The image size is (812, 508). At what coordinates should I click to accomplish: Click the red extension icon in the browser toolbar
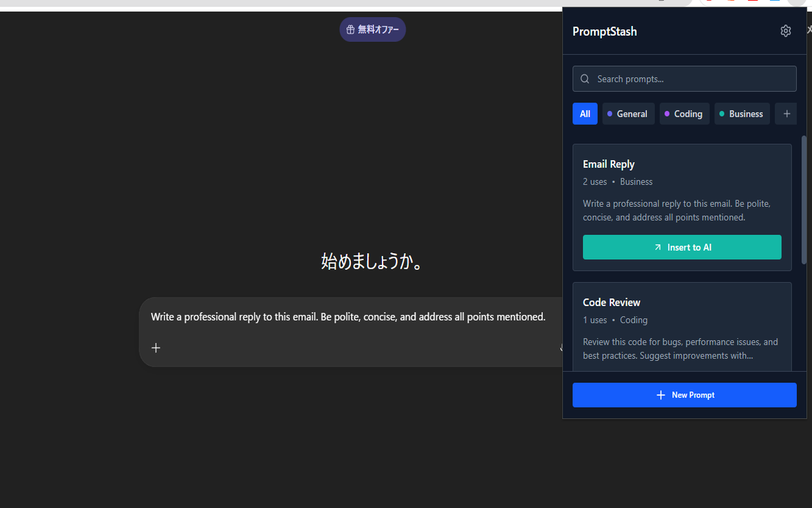pyautogui.click(x=752, y=3)
